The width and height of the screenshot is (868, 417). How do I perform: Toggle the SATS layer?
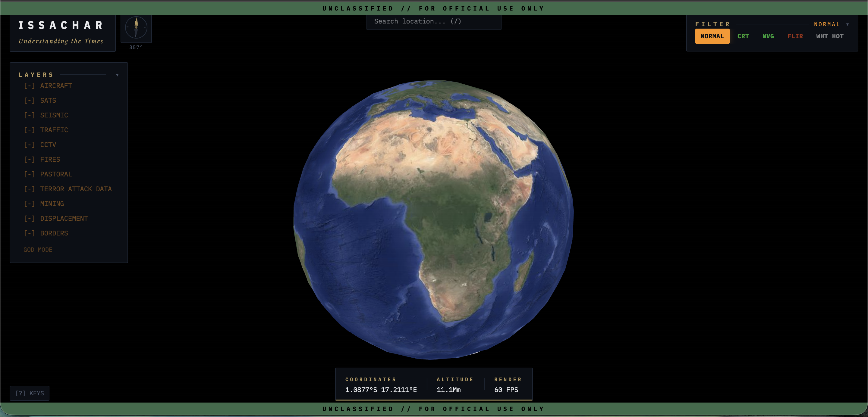[40, 101]
